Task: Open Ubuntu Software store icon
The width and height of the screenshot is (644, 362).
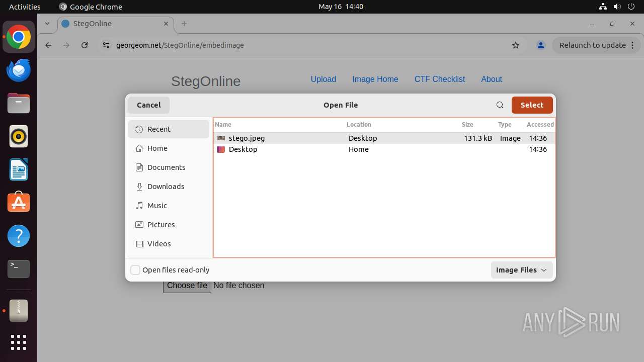Action: [x=19, y=203]
